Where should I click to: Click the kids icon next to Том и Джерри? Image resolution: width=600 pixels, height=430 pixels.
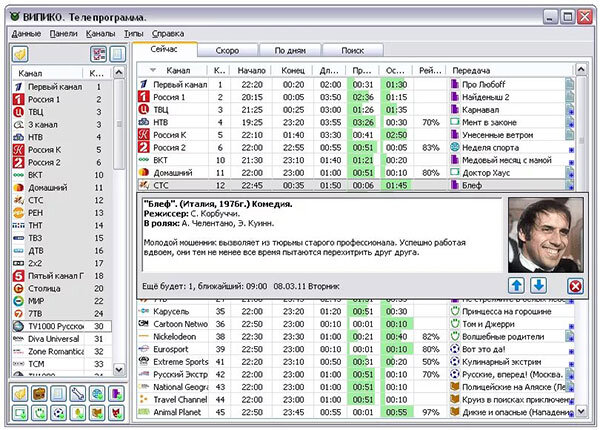point(455,324)
